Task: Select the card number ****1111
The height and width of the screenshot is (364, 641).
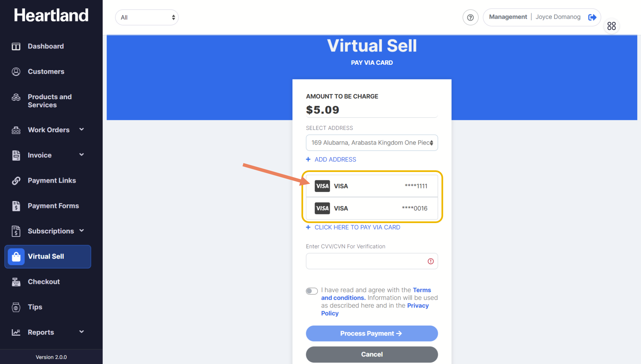Action: coord(416,186)
